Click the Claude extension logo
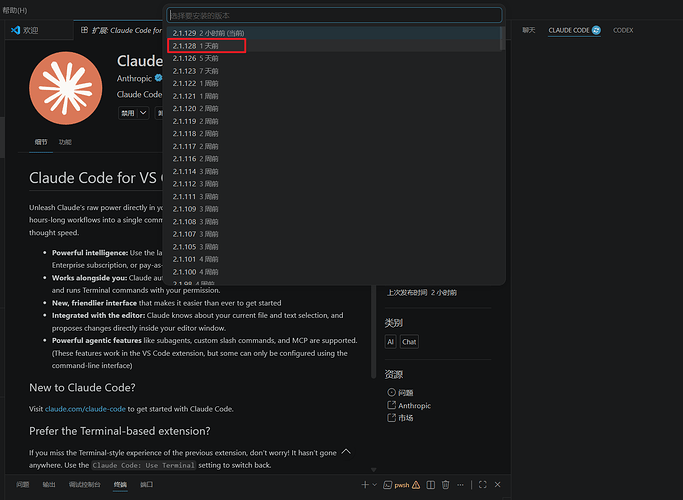The image size is (683, 500). 66,88
